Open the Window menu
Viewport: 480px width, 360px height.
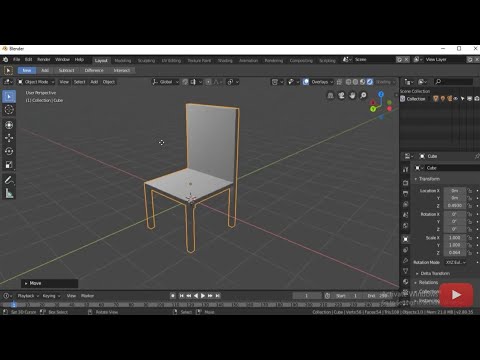tap(62, 60)
